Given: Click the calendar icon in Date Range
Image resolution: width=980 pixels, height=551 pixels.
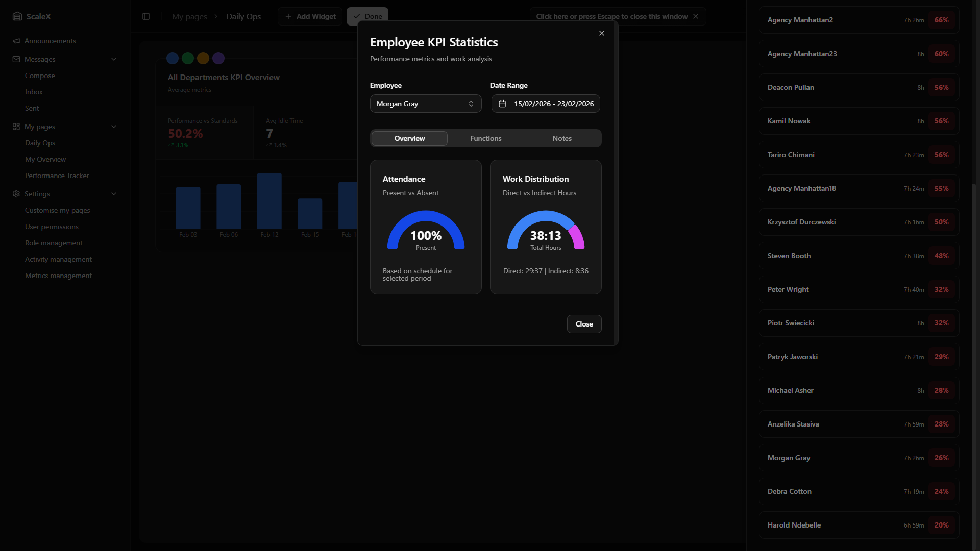Looking at the screenshot, I should [502, 104].
